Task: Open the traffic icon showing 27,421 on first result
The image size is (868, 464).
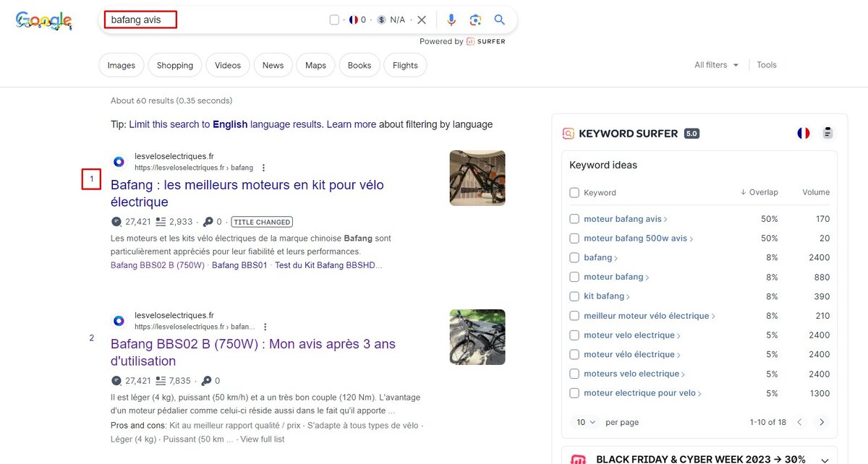Action: (116, 222)
